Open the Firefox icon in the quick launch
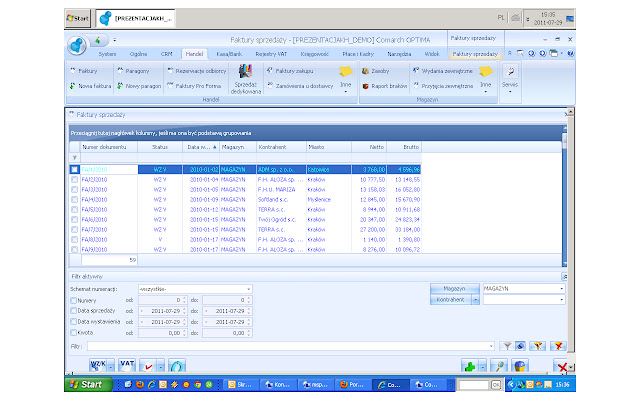The width and height of the screenshot is (640, 400). point(140,384)
